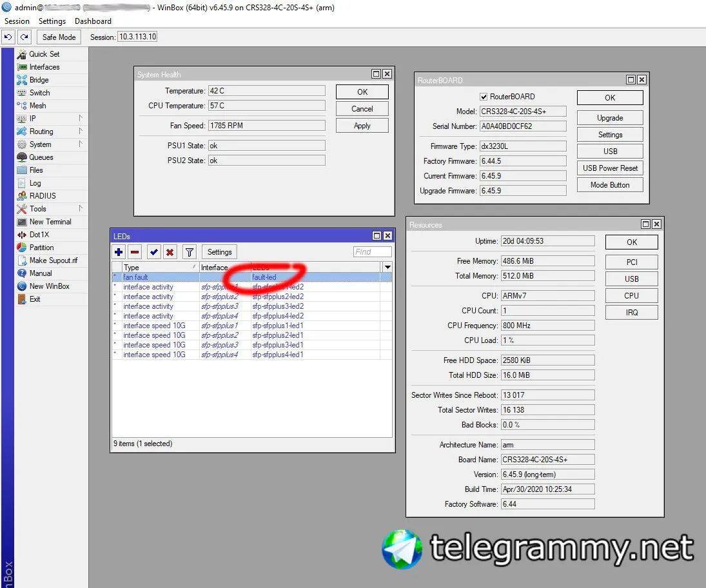Click USB button in Resources window

pos(632,279)
